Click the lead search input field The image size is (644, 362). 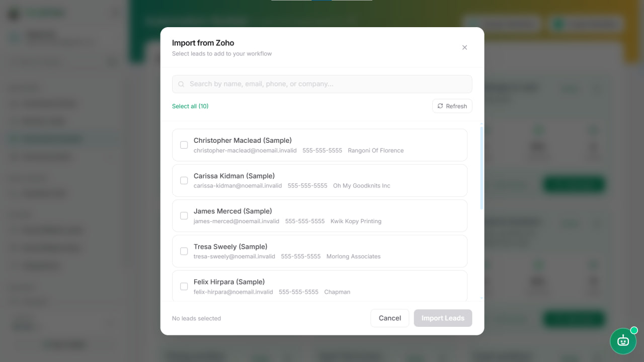click(322, 84)
